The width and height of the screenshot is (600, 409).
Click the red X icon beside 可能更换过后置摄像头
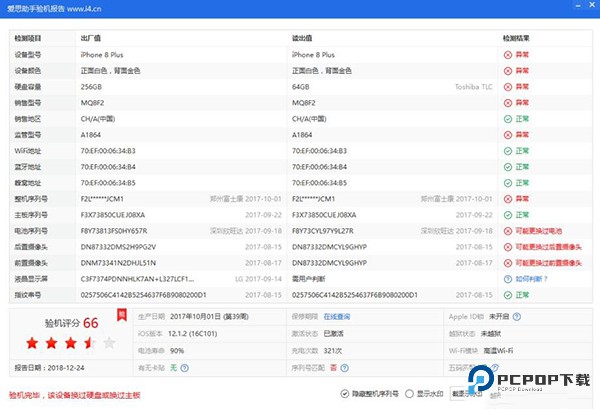click(x=508, y=247)
